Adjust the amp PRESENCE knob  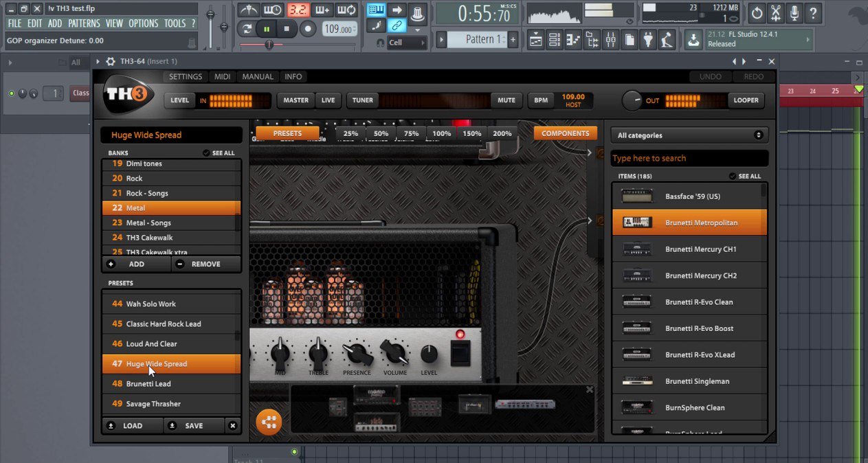(357, 354)
